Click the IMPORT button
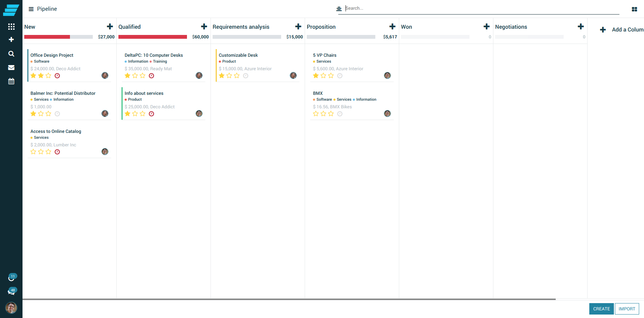 627,309
